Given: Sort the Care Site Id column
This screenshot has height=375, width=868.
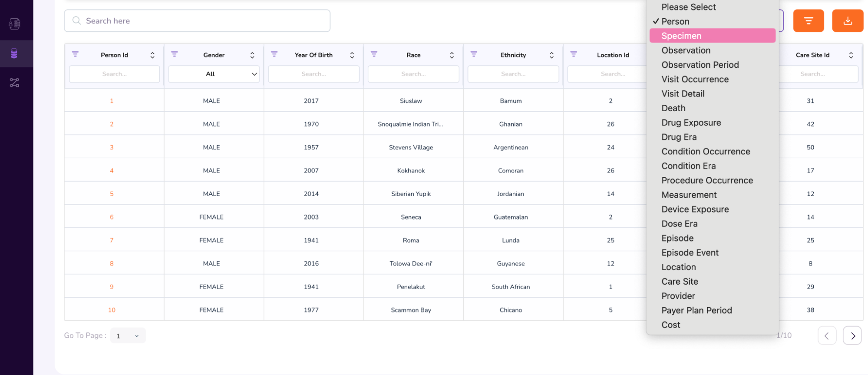Looking at the screenshot, I should click(x=851, y=55).
